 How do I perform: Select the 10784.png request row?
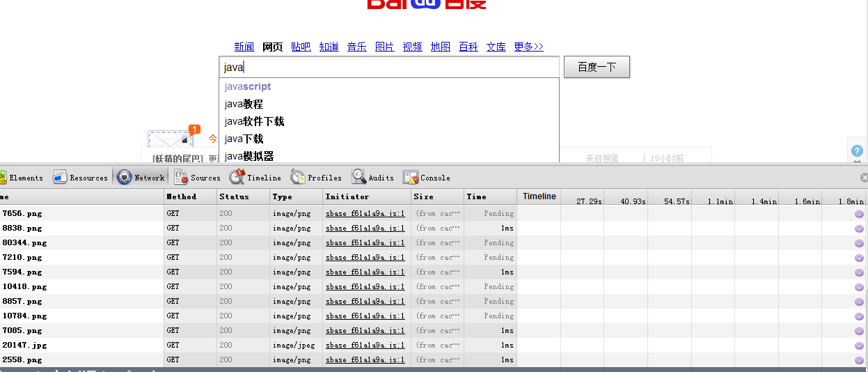434,316
